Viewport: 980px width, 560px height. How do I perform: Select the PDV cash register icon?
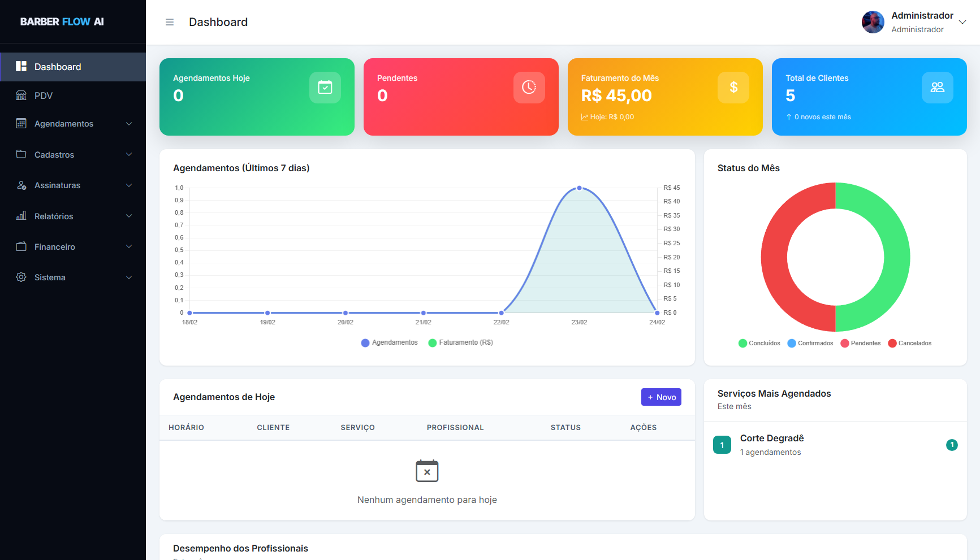[x=21, y=95]
